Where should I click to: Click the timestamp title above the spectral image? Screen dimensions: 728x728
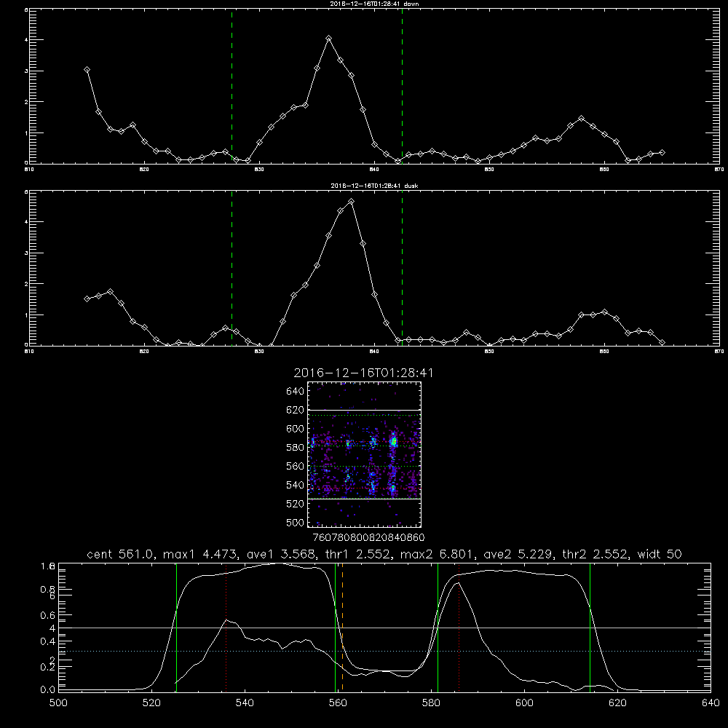[x=363, y=373]
